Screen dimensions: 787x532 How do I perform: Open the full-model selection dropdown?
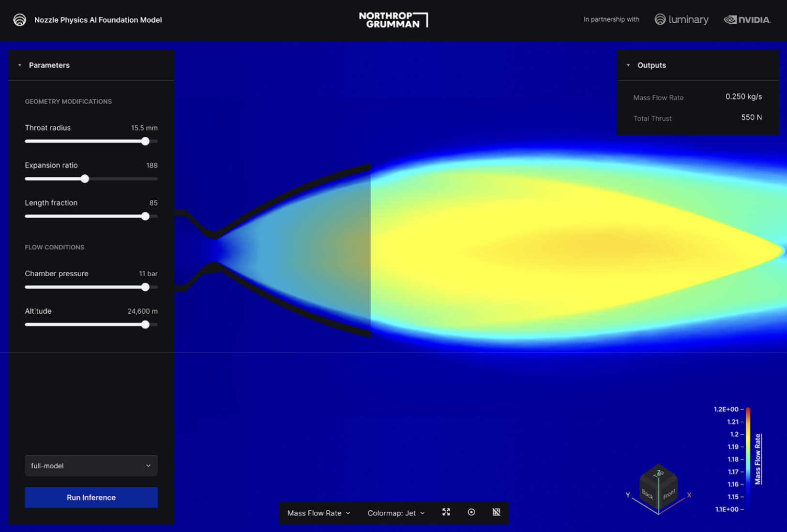click(91, 465)
